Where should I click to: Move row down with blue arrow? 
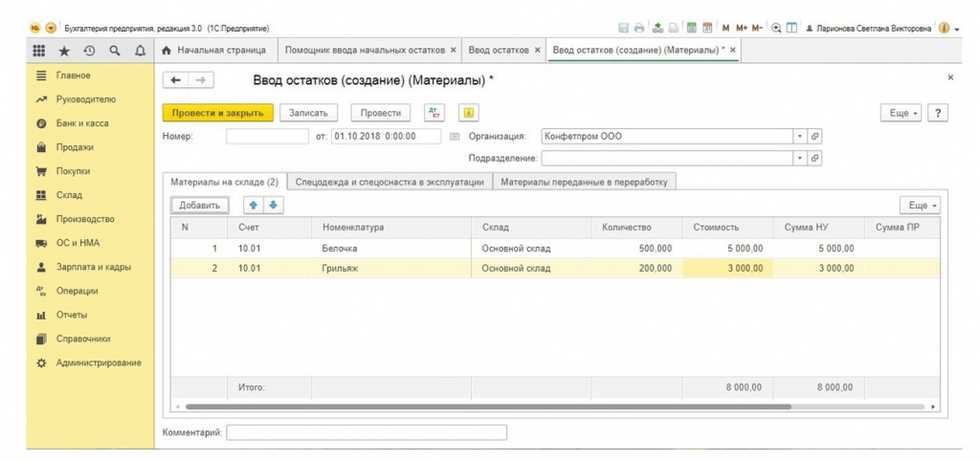273,206
